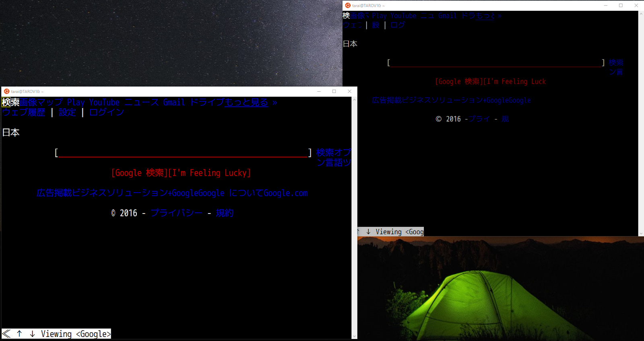Click the ↑ arrow in front window status bar
The image size is (644, 341).
[19, 334]
